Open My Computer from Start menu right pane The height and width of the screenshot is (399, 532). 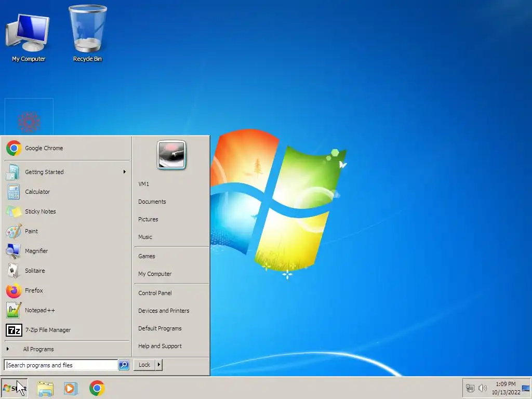[x=171, y=274]
